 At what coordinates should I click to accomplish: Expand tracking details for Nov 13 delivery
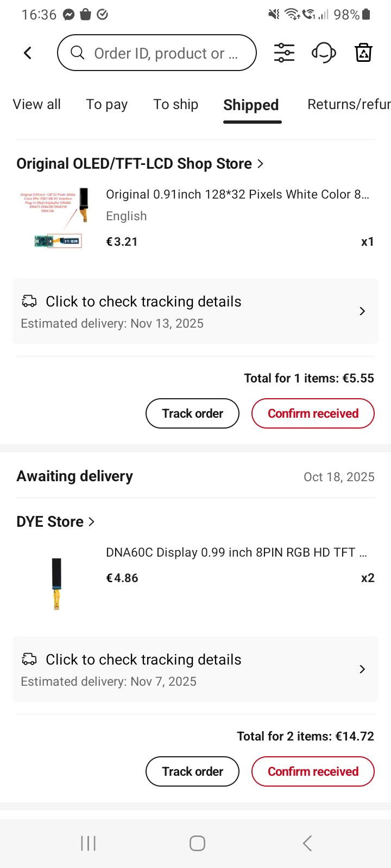click(195, 311)
